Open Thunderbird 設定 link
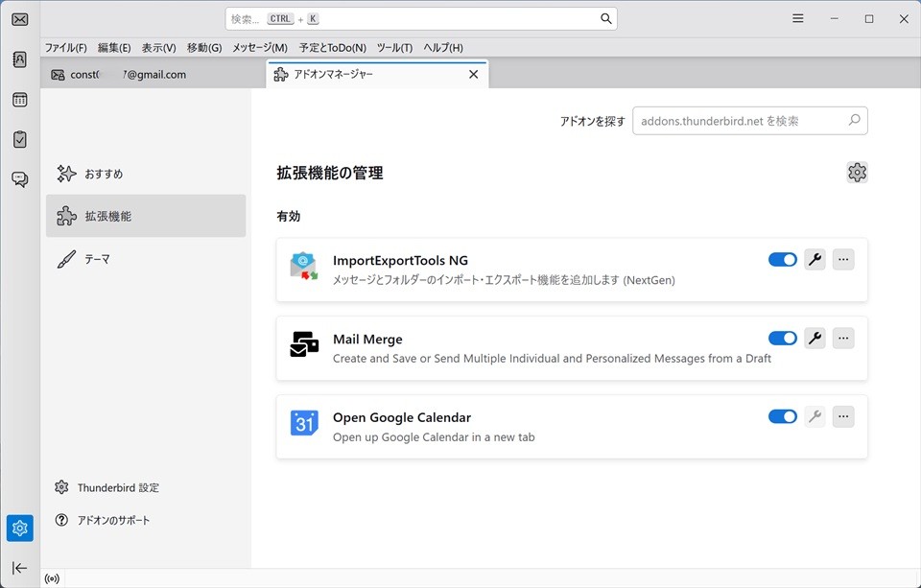The height and width of the screenshot is (588, 921). (x=106, y=487)
